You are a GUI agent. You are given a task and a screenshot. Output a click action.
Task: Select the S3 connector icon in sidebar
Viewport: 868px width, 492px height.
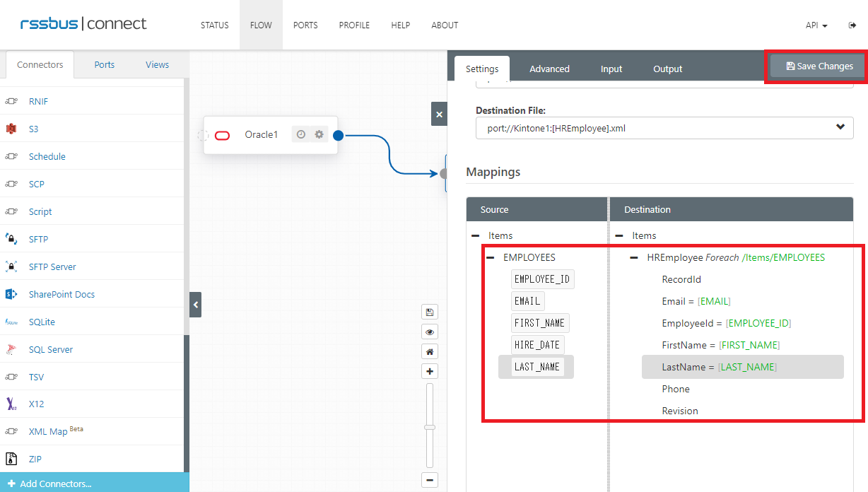coord(12,129)
